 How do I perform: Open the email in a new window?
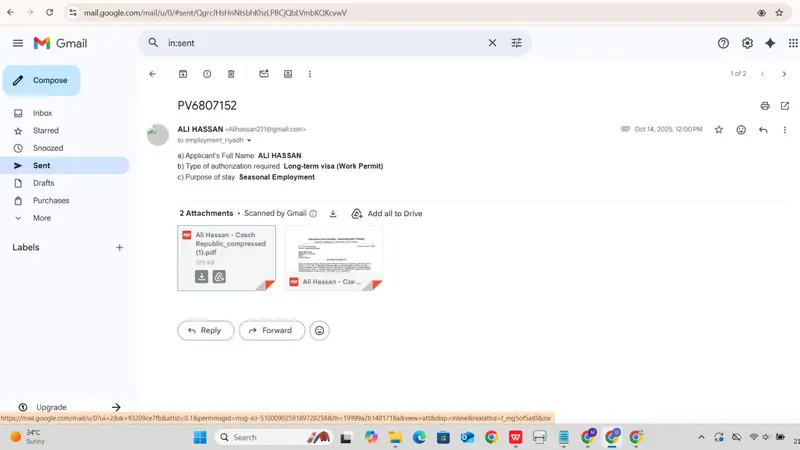tap(785, 106)
